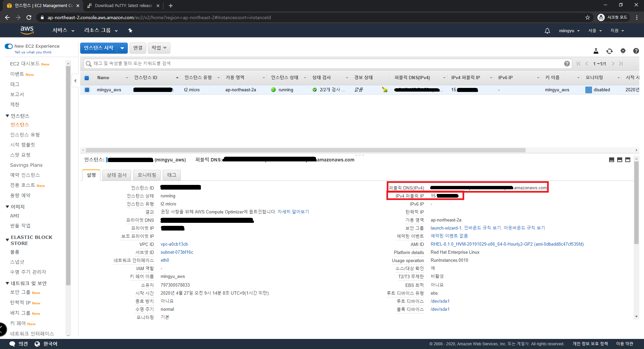Click the alarm status icon in instance row
The image size is (644, 349).
[385, 90]
